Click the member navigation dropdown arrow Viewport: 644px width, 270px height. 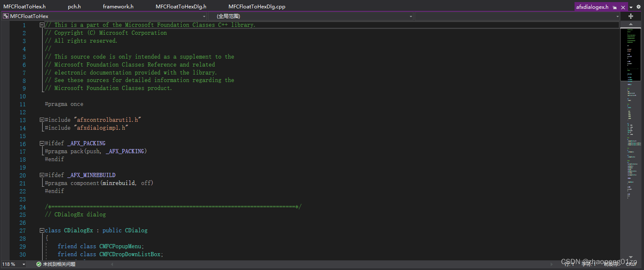pyautogui.click(x=410, y=16)
